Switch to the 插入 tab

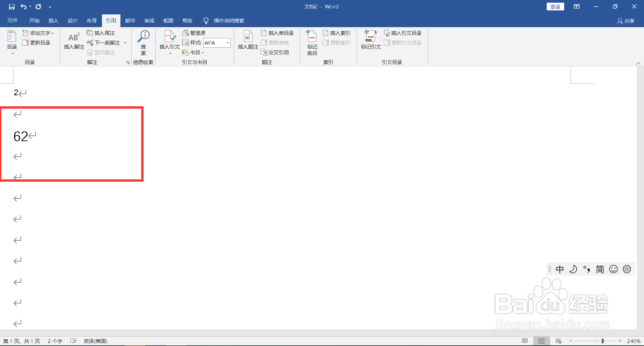[x=53, y=21]
